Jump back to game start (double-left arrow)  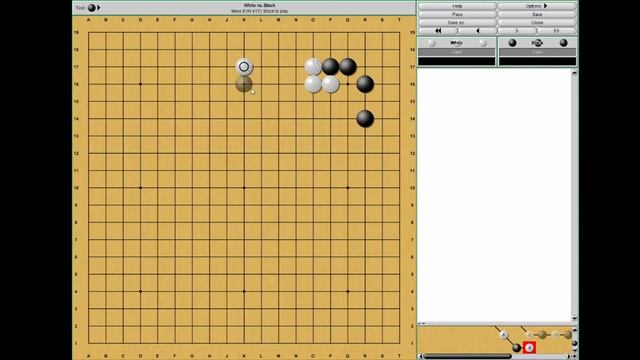pyautogui.click(x=438, y=31)
